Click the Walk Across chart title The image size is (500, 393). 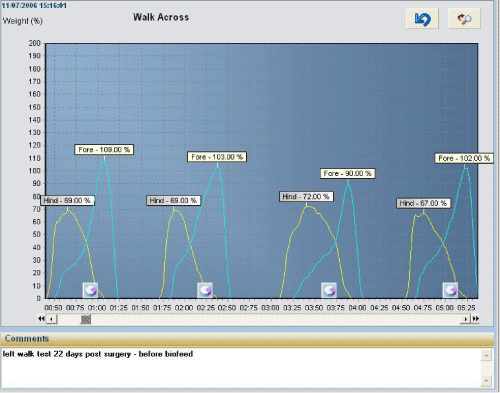(x=161, y=17)
